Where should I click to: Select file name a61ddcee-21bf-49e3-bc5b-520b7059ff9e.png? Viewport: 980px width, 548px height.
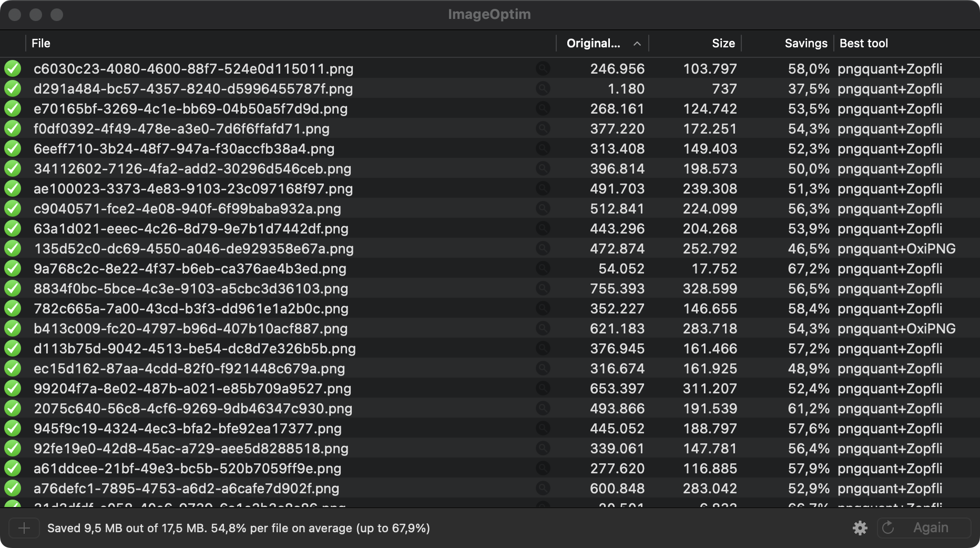pyautogui.click(x=188, y=469)
